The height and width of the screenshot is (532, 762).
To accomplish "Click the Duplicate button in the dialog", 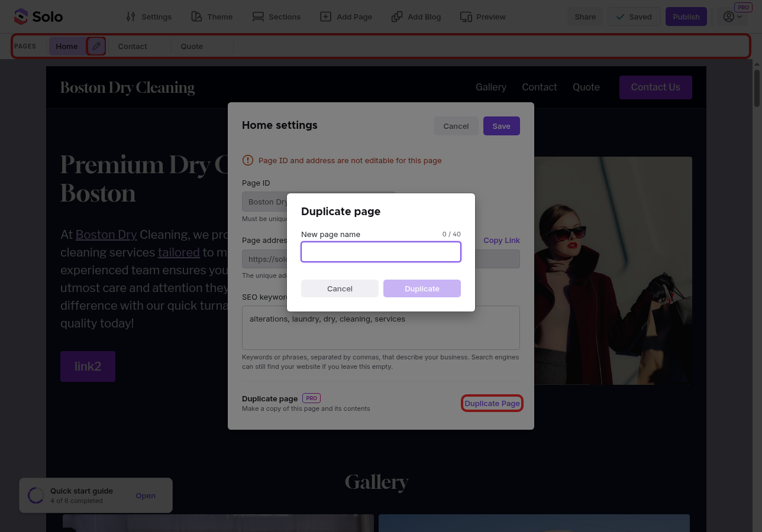I will 422,288.
